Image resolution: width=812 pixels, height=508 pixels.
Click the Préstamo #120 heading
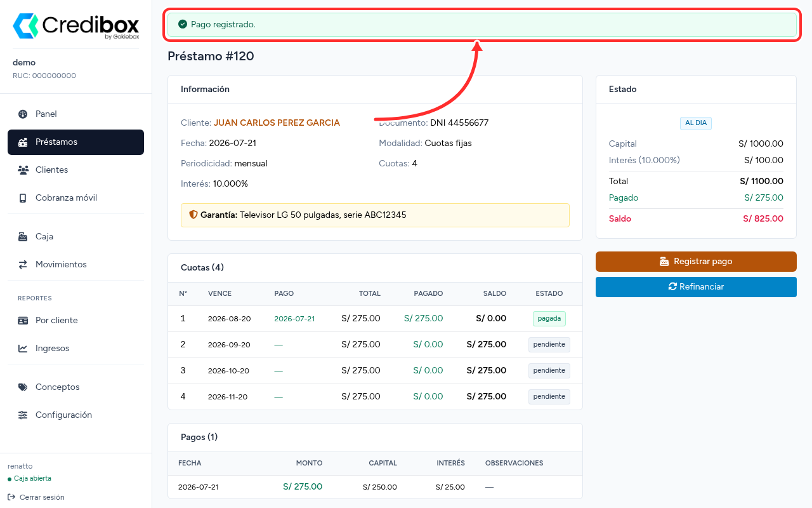click(211, 57)
